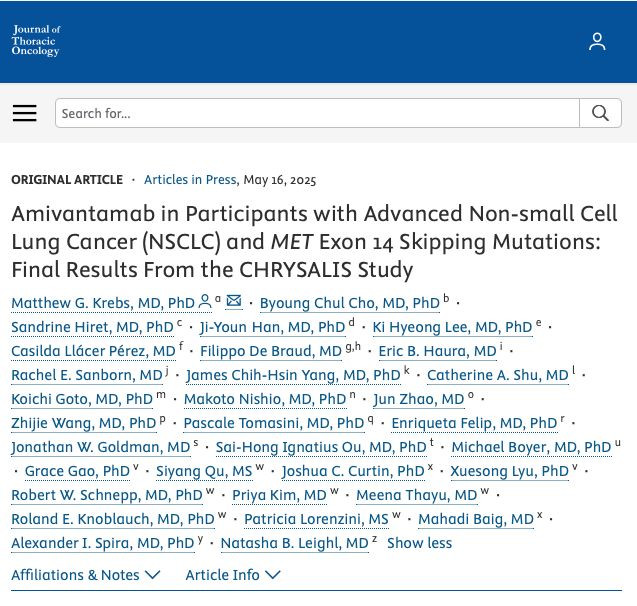Expand the Article Info dropdown
The image size is (637, 606).
(x=233, y=575)
